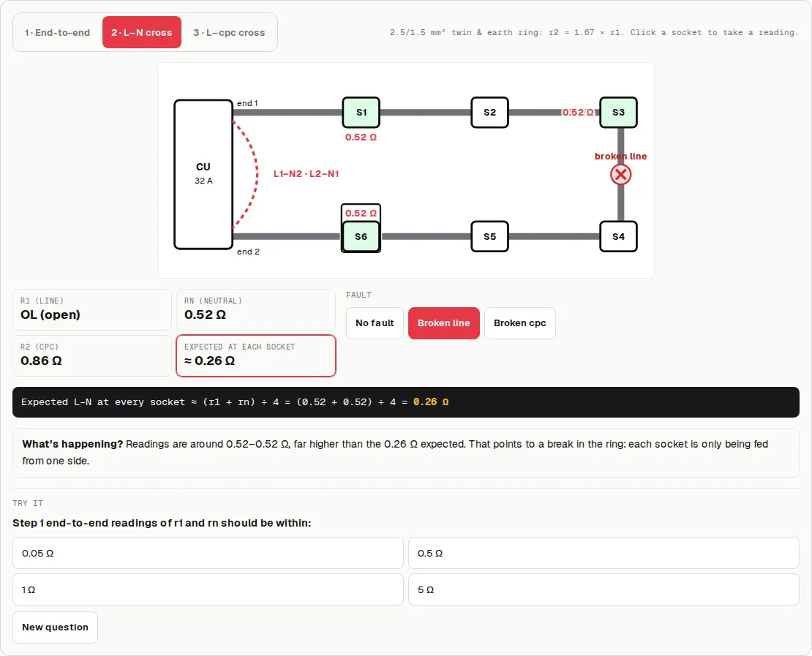This screenshot has height=656, width=812.
Task: Click the New question button
Action: 55,627
